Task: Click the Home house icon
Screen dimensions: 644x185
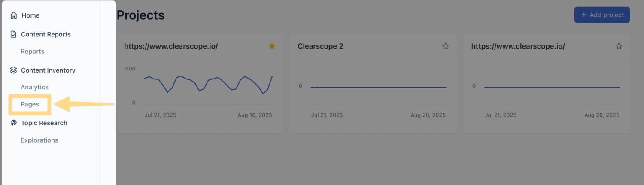Action: click(14, 15)
